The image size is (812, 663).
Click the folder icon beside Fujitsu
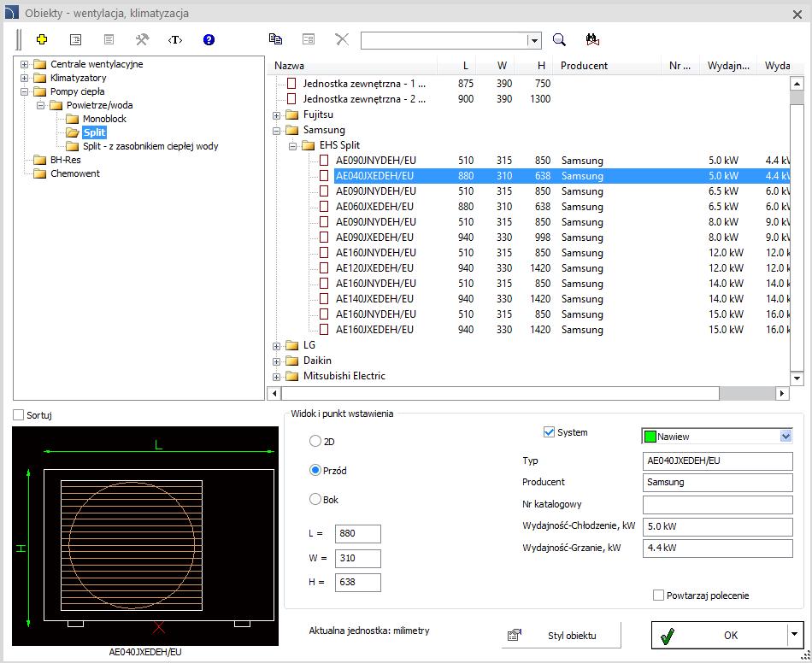(x=292, y=114)
